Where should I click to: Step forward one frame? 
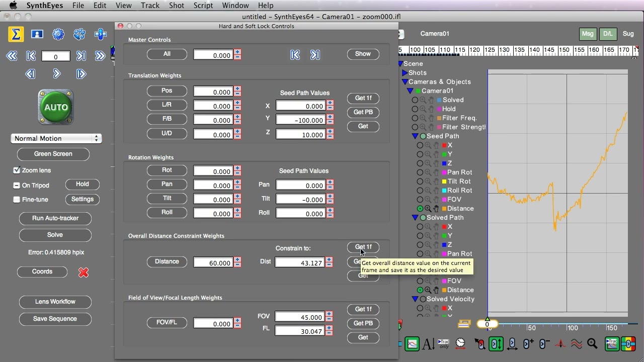pyautogui.click(x=81, y=74)
